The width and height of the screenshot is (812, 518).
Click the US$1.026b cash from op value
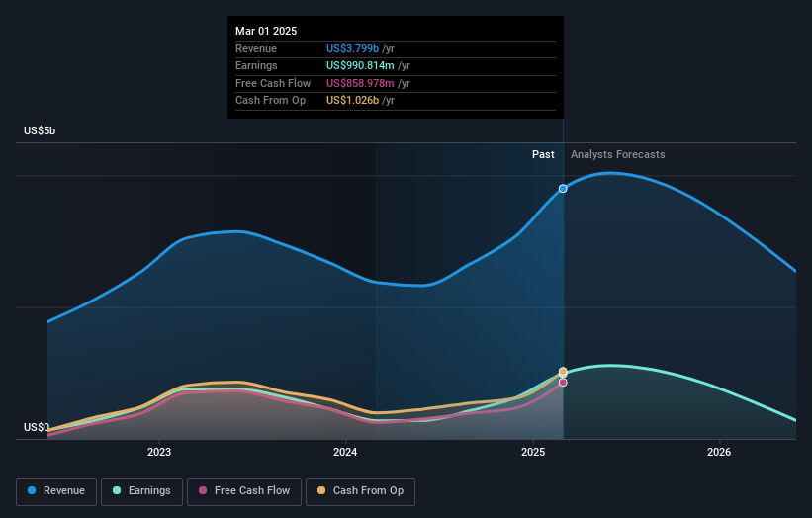click(353, 101)
